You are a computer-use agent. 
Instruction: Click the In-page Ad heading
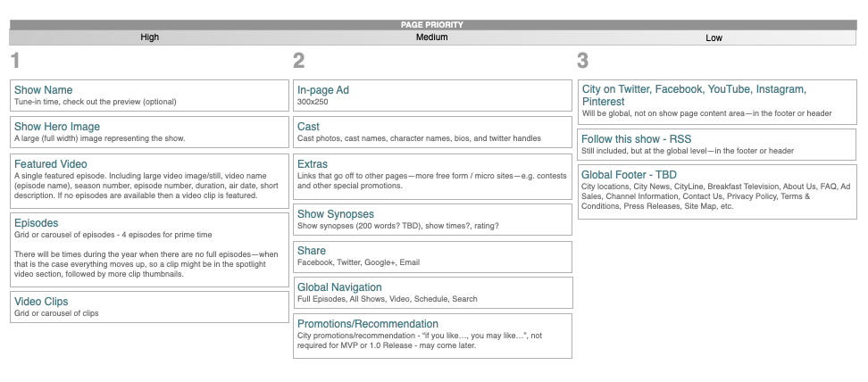point(322,90)
